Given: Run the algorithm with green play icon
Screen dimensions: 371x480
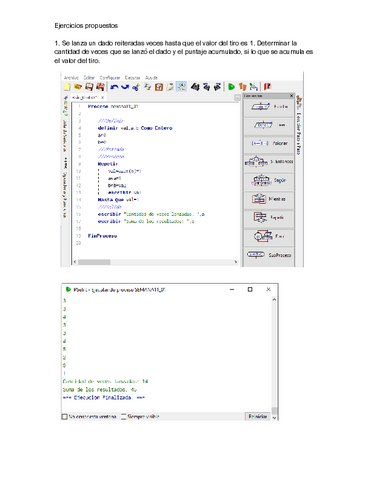Looking at the screenshot, I should (x=231, y=87).
